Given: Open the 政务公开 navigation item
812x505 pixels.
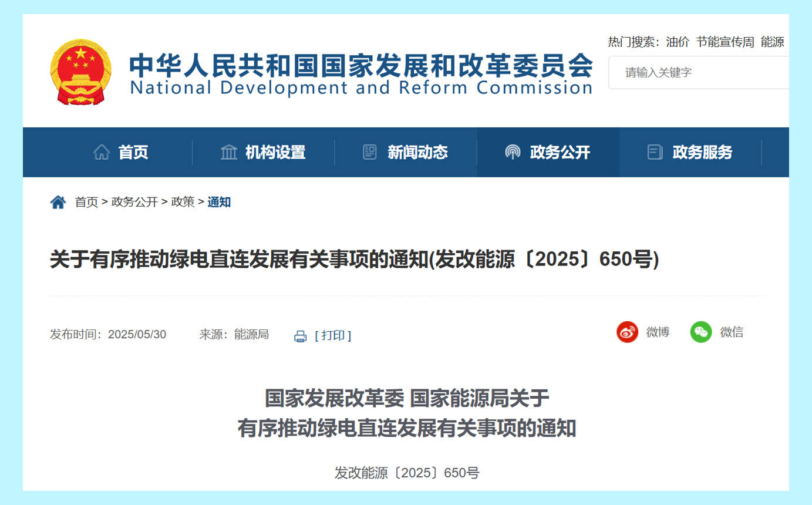Looking at the screenshot, I should click(x=560, y=153).
